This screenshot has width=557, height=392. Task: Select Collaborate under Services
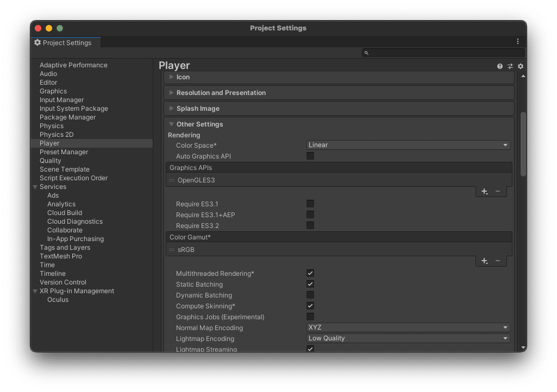tap(65, 230)
